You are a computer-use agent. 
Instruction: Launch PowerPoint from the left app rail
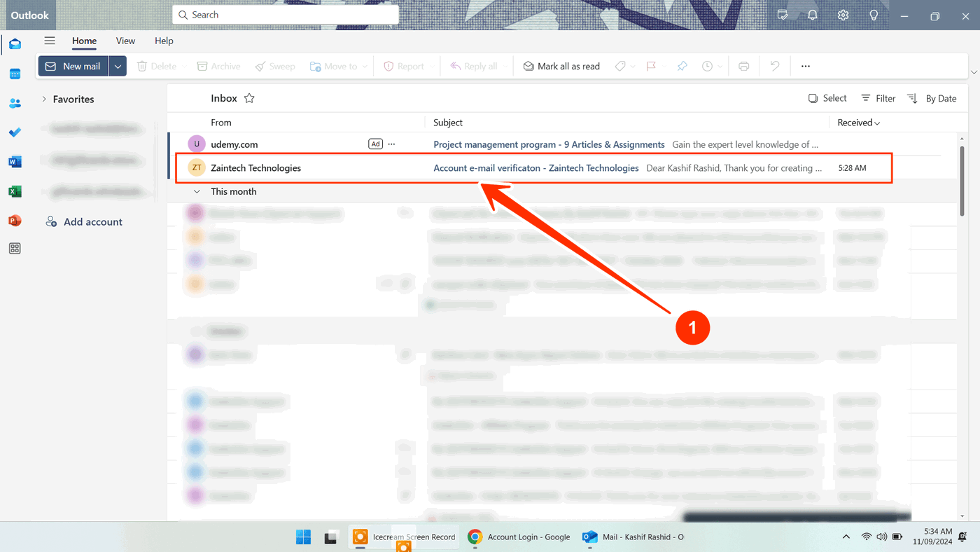click(15, 221)
